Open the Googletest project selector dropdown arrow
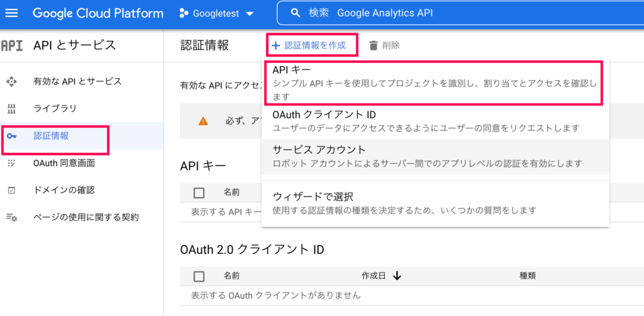This screenshot has width=644, height=316. point(249,14)
